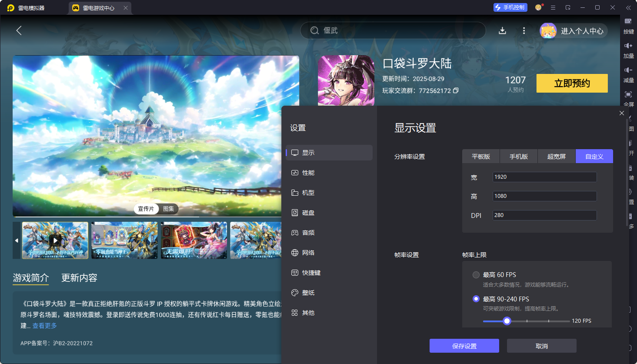Screen dimensions: 637x364
Task: Switch the media toggle to 宣传片
Action: [x=146, y=209]
